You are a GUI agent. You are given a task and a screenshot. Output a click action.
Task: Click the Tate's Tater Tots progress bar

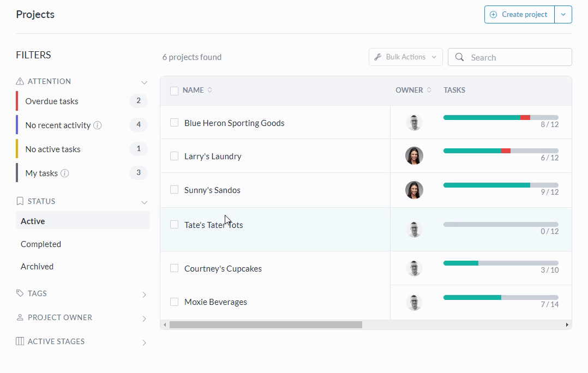coord(501,224)
